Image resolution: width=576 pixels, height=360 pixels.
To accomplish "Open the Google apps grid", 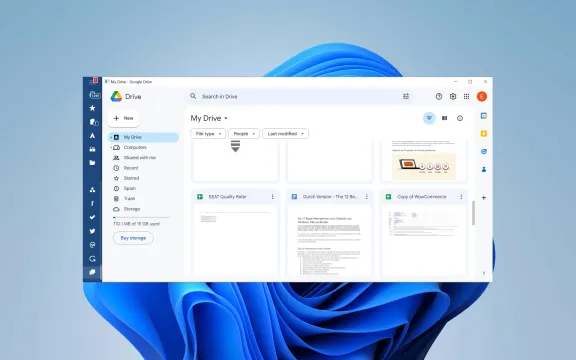I will point(467,96).
